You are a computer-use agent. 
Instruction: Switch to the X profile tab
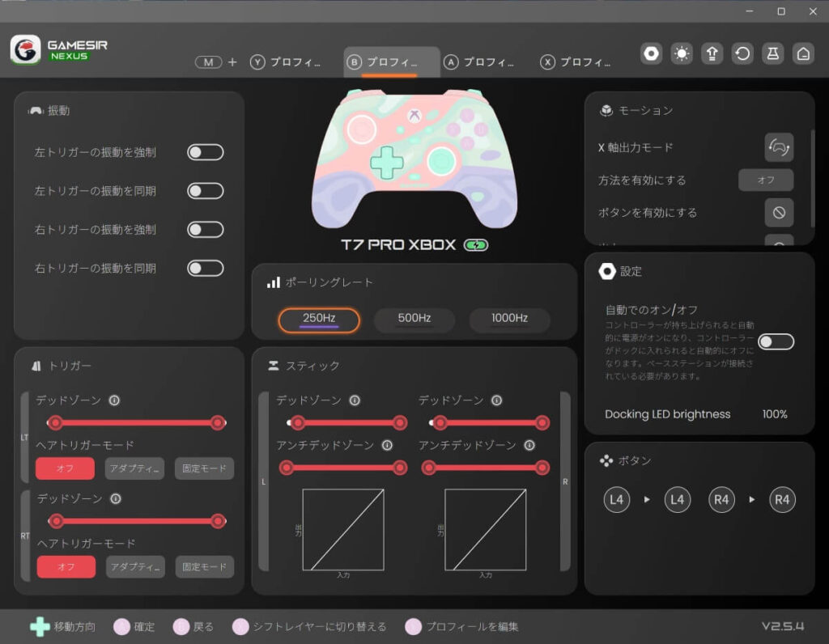576,62
